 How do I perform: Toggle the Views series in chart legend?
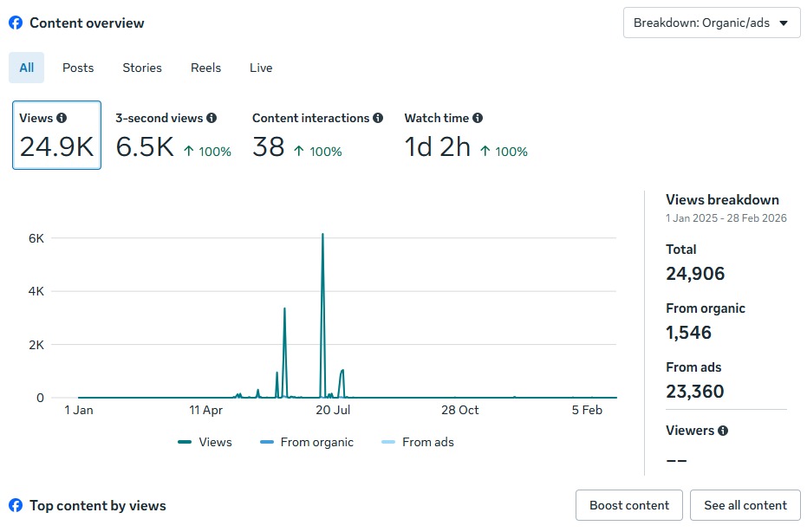point(205,442)
